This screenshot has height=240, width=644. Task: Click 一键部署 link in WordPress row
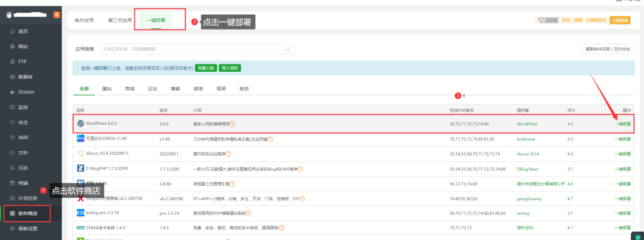pyautogui.click(x=623, y=124)
